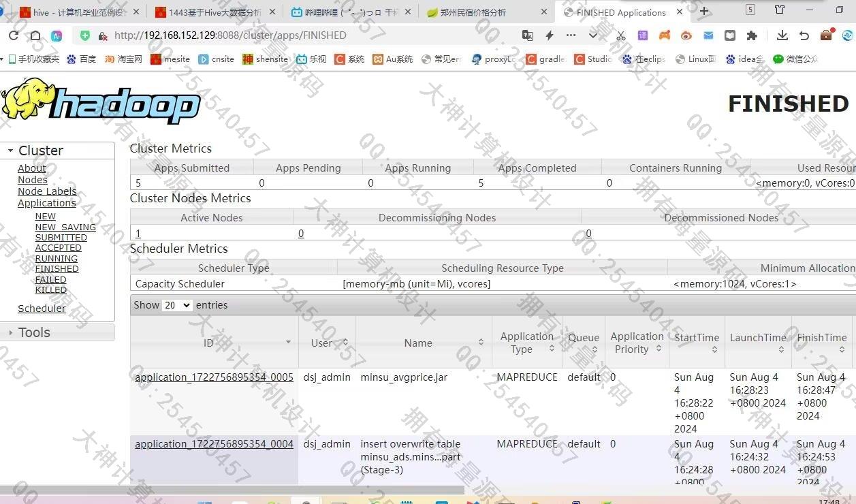Click the undo closed tab arrow icon

point(804,35)
